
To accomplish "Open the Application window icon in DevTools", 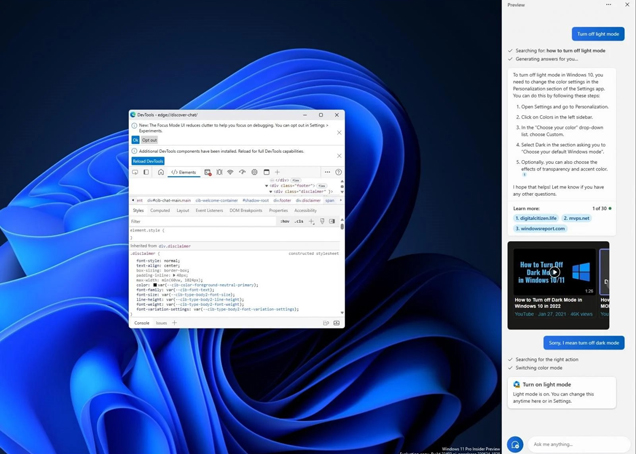I will pos(266,172).
